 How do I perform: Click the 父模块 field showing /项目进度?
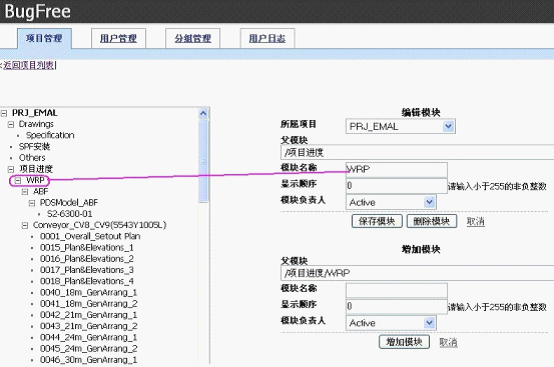pos(417,152)
